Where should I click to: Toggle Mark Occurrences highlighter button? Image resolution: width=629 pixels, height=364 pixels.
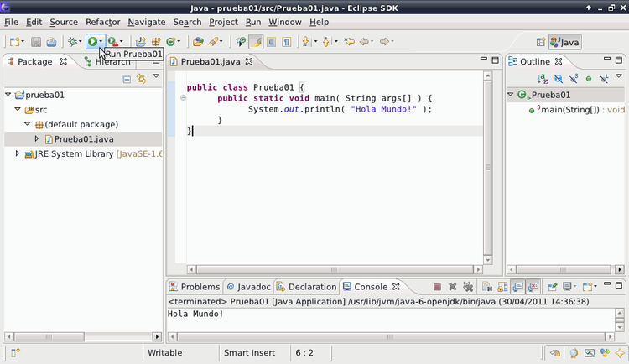pos(256,42)
